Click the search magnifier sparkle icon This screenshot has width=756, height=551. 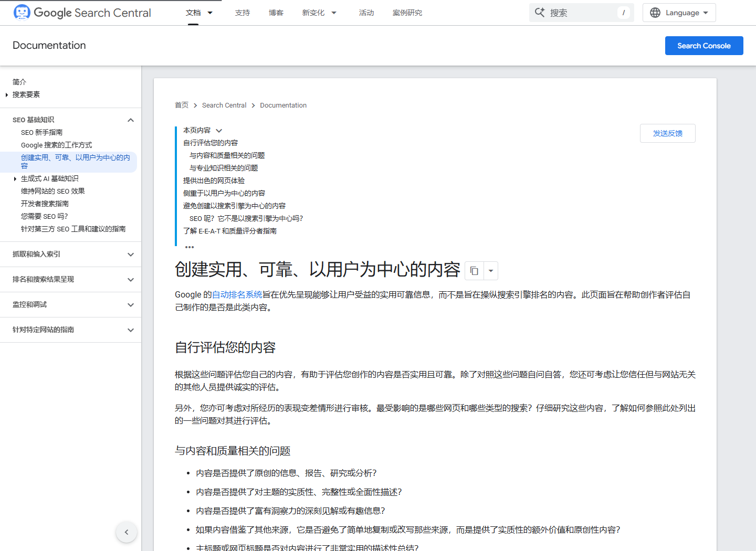(540, 13)
